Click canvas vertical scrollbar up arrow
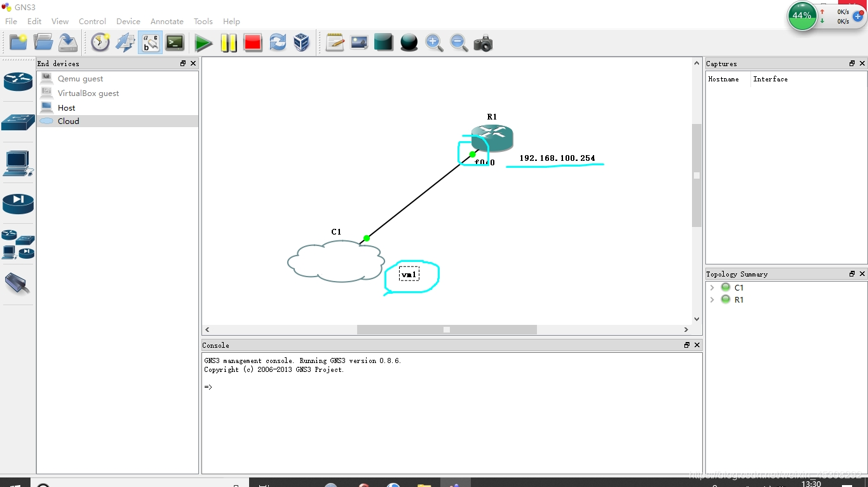The height and width of the screenshot is (487, 868). point(697,64)
